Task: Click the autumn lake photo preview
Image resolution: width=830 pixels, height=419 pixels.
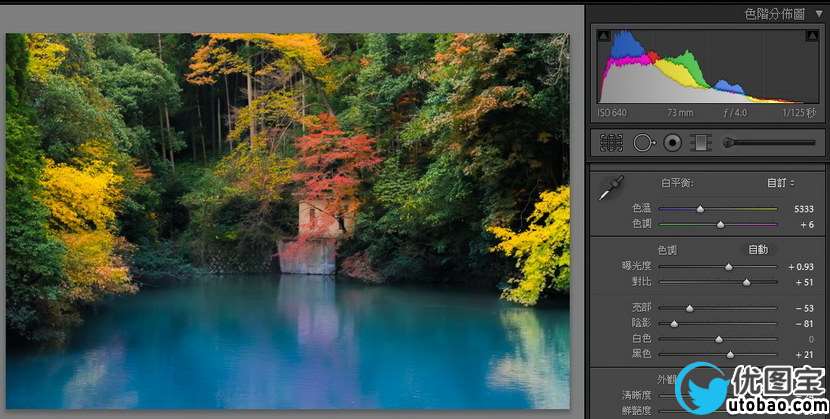Action: 288,221
